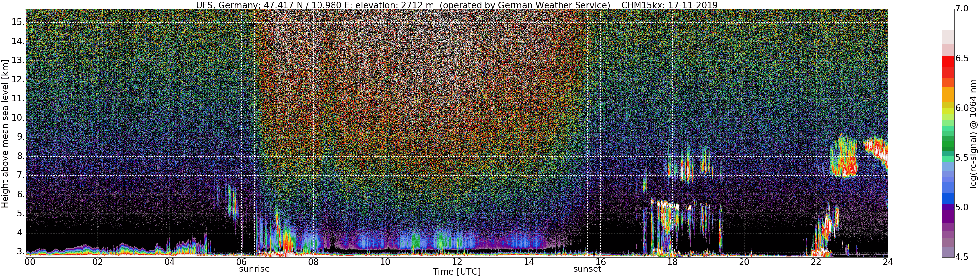Click the colorbar '5.0' tick label
The width and height of the screenshot is (980, 278).
(x=962, y=208)
